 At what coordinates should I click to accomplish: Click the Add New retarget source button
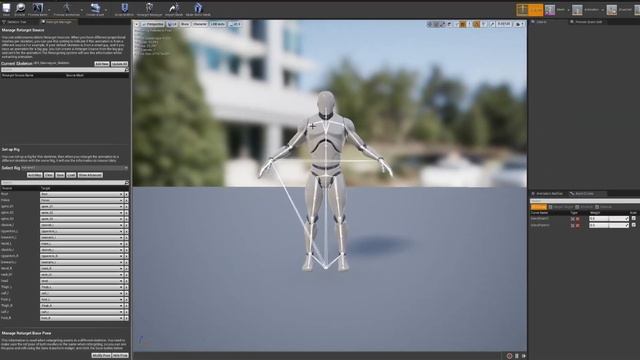[x=102, y=64]
